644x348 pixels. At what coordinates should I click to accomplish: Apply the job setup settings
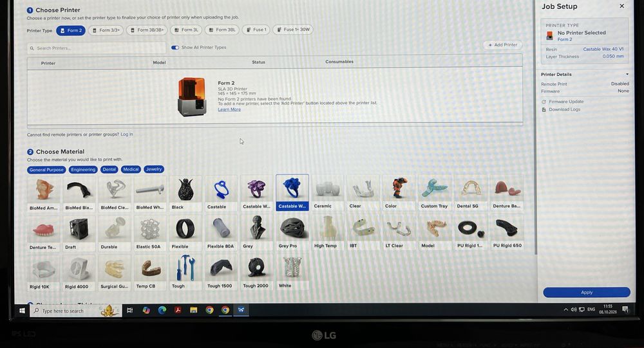587,292
